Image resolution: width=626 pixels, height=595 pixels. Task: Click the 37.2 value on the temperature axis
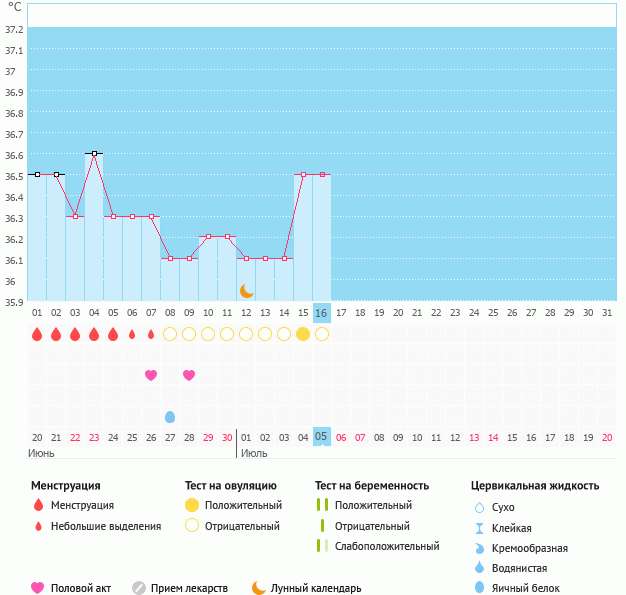click(14, 30)
